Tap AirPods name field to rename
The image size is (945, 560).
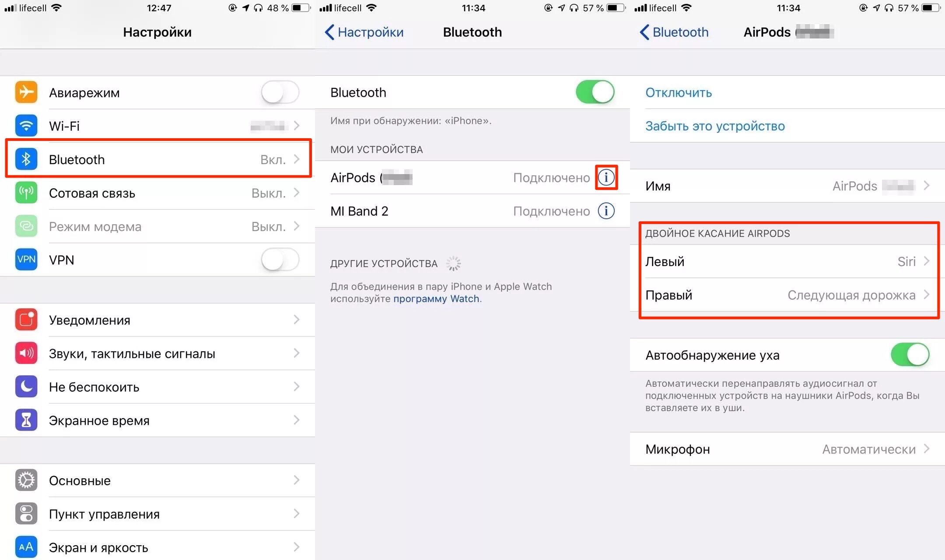(787, 186)
